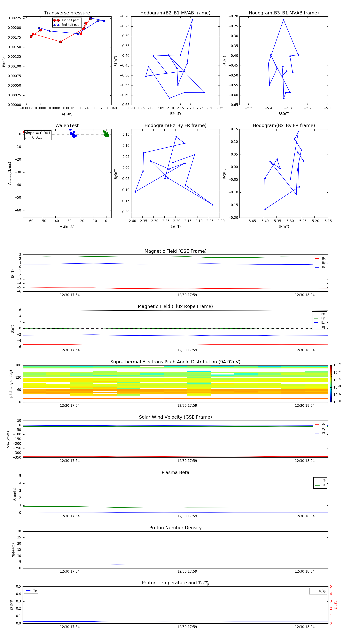Viewport: 351px width, 644px height.
Task: Click the 'Hodogram(B2_B1 MVAB frame)' title
Action: point(175,13)
